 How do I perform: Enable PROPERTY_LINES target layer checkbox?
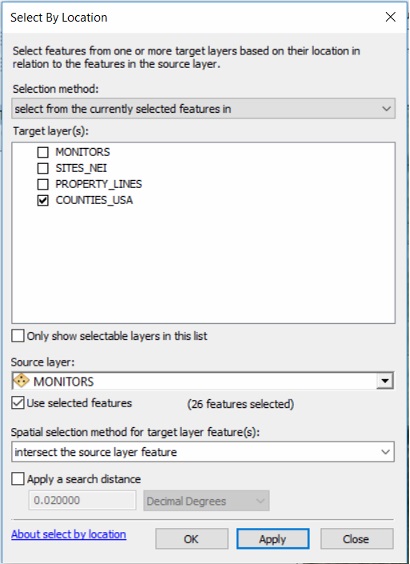[x=43, y=184]
